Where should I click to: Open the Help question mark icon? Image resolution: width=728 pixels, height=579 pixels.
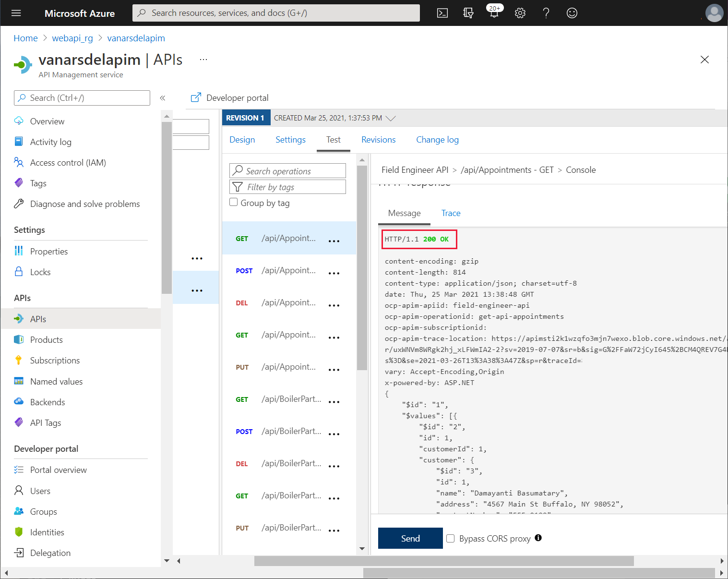point(546,13)
